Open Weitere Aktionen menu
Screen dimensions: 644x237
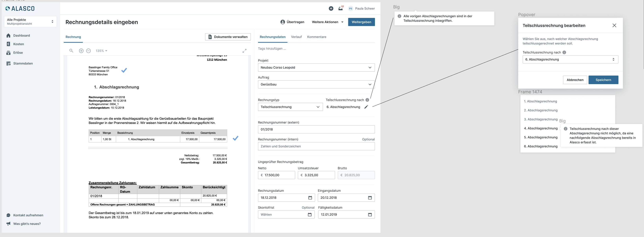click(x=327, y=22)
